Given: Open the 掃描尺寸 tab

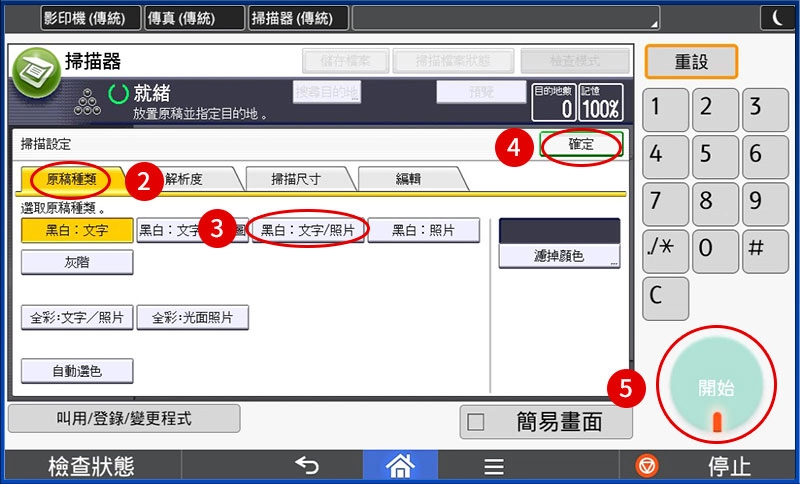Looking at the screenshot, I should click(x=300, y=180).
